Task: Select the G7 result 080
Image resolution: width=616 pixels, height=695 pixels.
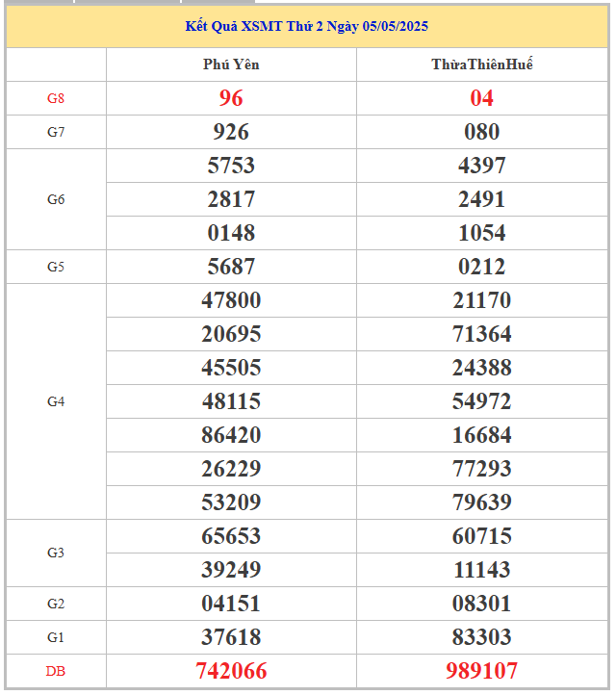Action: (481, 132)
